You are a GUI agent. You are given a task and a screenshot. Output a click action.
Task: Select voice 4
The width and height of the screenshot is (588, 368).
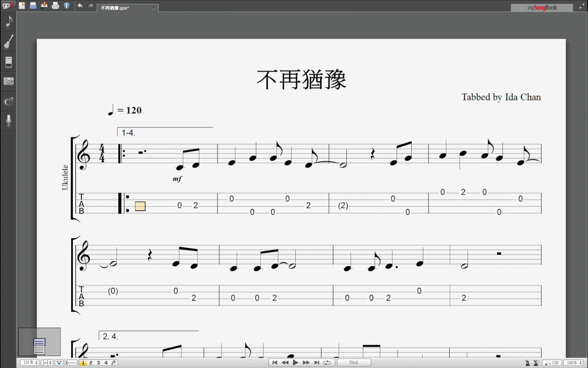tap(106, 363)
